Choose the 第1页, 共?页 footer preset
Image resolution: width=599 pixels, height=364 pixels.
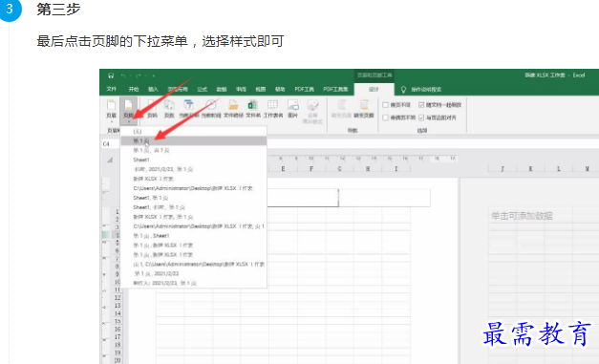pos(194,151)
